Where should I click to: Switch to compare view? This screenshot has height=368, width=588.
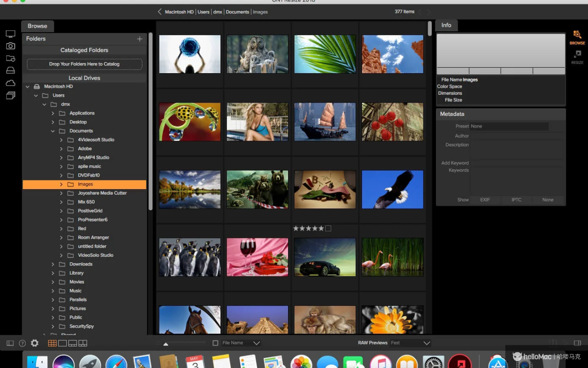pos(83,343)
